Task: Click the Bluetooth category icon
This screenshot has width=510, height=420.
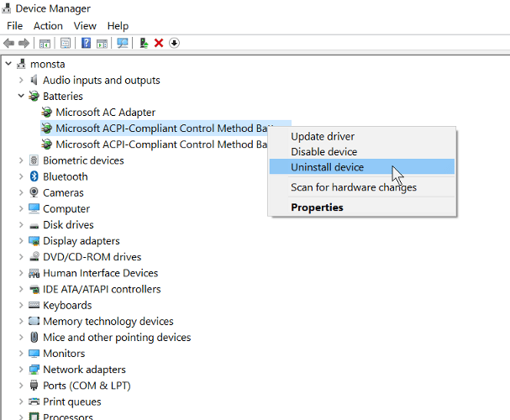Action: click(x=34, y=176)
